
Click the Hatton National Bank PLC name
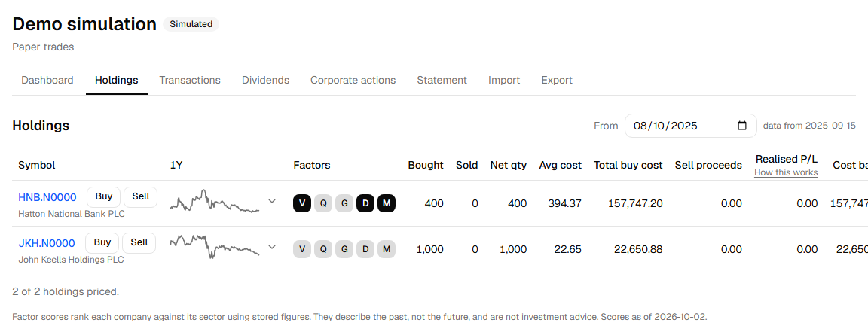(72, 213)
